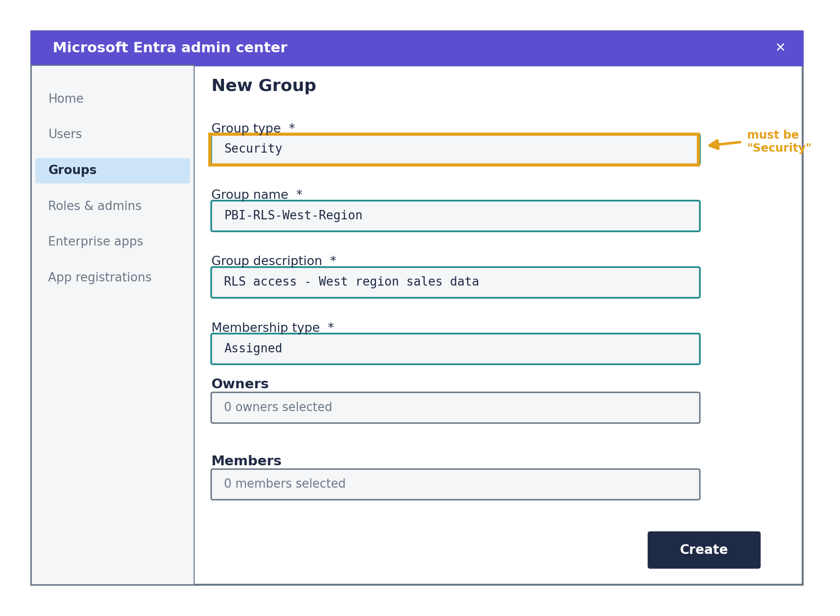This screenshot has height=616, width=840.
Task: Click the Group description label
Action: [x=273, y=261]
